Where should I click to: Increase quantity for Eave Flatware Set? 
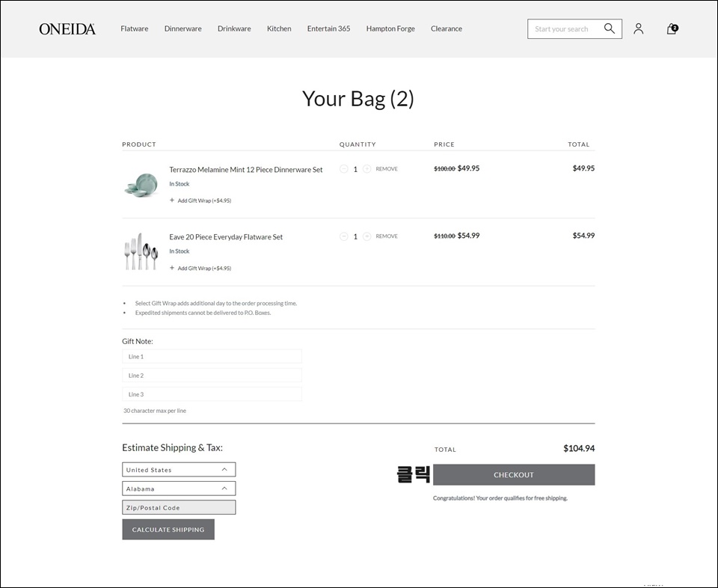pos(366,236)
